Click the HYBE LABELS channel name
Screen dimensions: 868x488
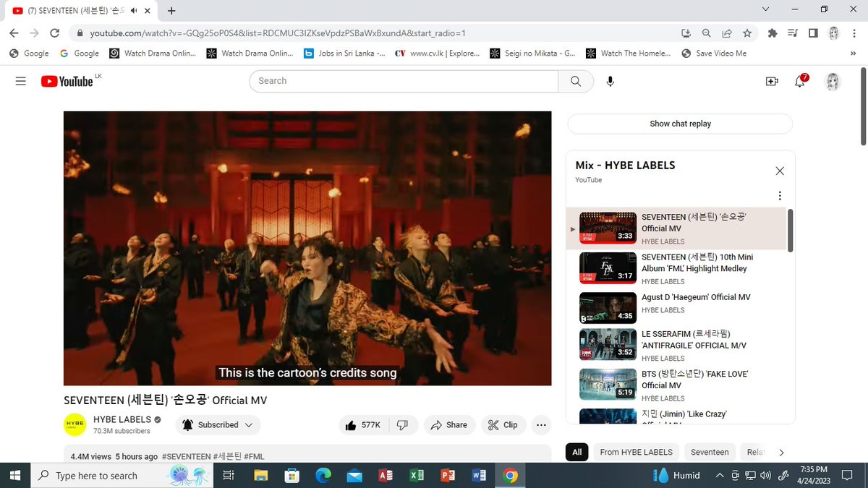[122, 419]
